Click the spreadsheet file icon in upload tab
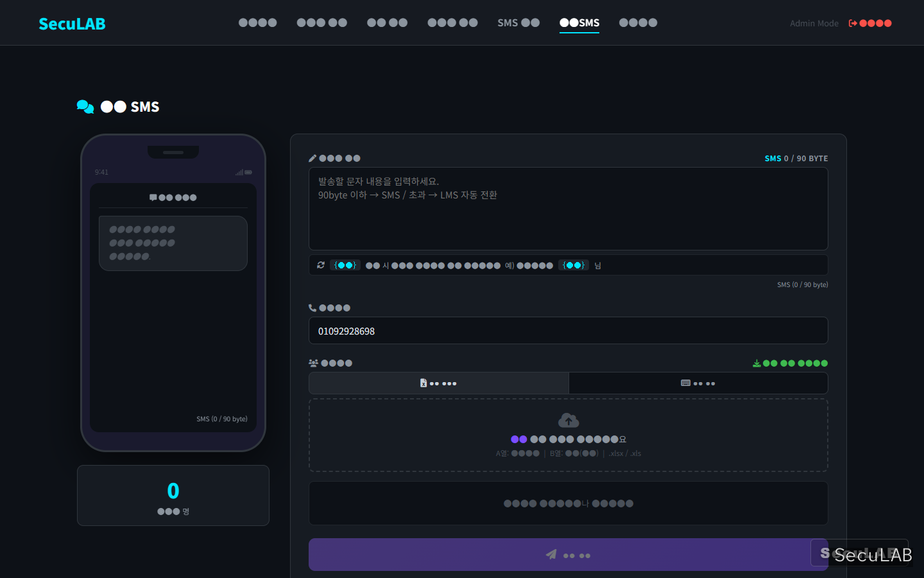The width and height of the screenshot is (924, 578). 424,383
